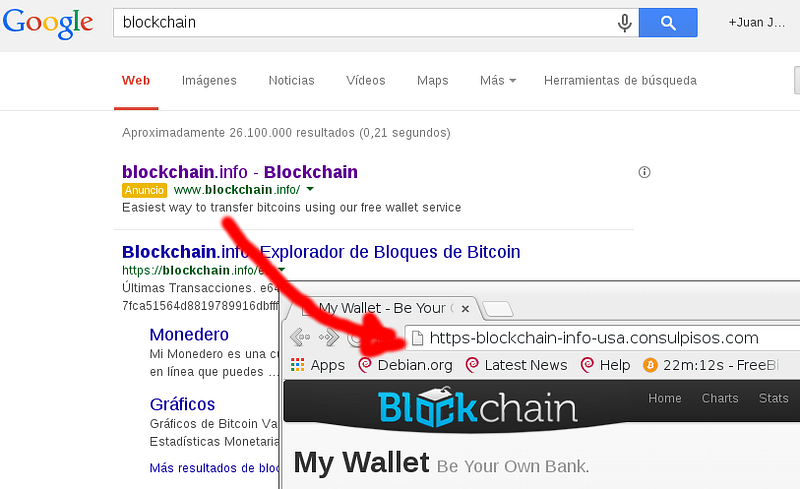Click the Google logo
Screen dimensions: 800x489
click(x=48, y=23)
